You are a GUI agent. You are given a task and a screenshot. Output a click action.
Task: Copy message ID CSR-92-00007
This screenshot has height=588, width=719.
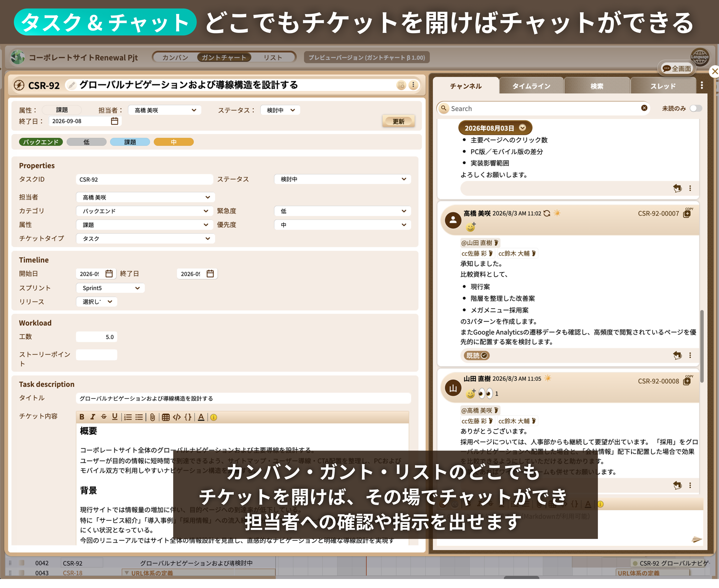click(687, 213)
